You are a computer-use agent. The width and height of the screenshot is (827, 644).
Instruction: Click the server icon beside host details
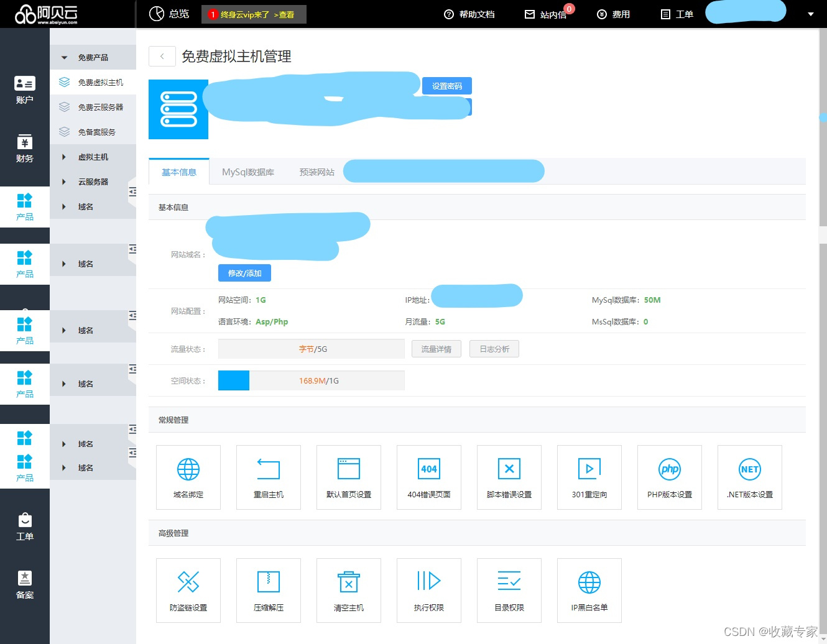click(178, 109)
